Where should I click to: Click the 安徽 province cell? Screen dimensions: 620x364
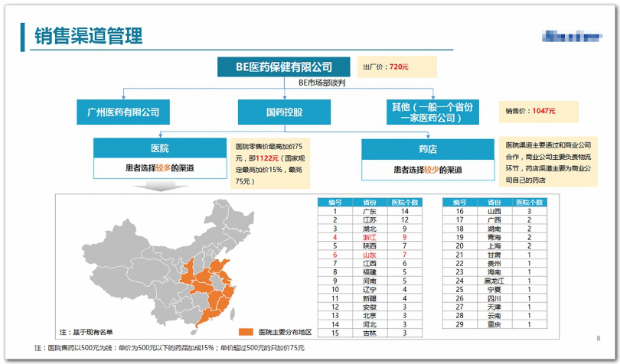[x=370, y=307]
